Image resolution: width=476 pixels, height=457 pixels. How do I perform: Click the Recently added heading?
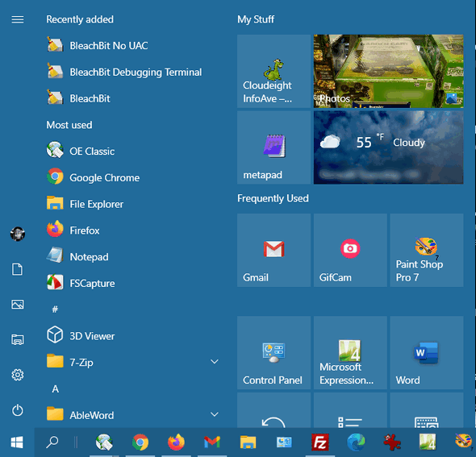click(80, 19)
